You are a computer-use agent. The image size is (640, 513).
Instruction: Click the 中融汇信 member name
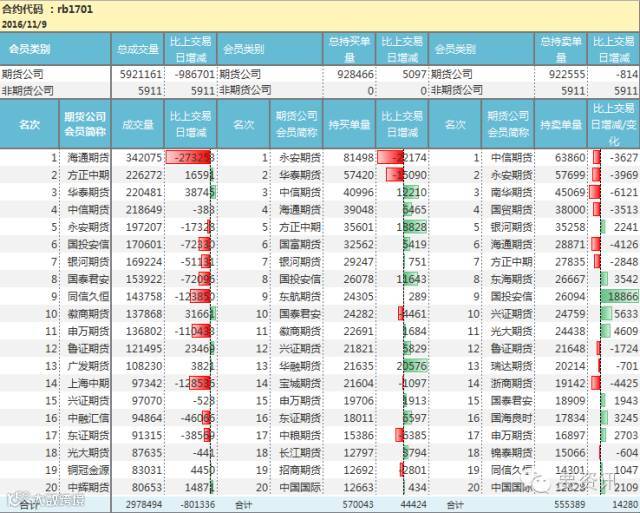coord(88,418)
